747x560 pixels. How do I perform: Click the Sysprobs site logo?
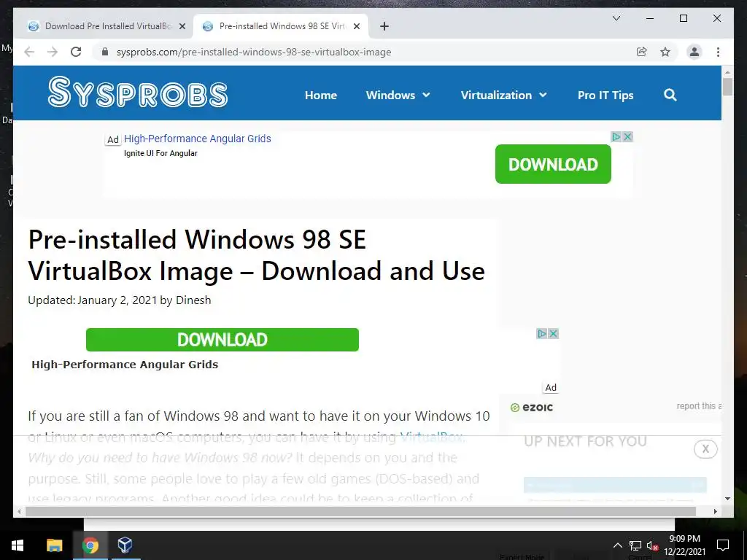pyautogui.click(x=138, y=92)
